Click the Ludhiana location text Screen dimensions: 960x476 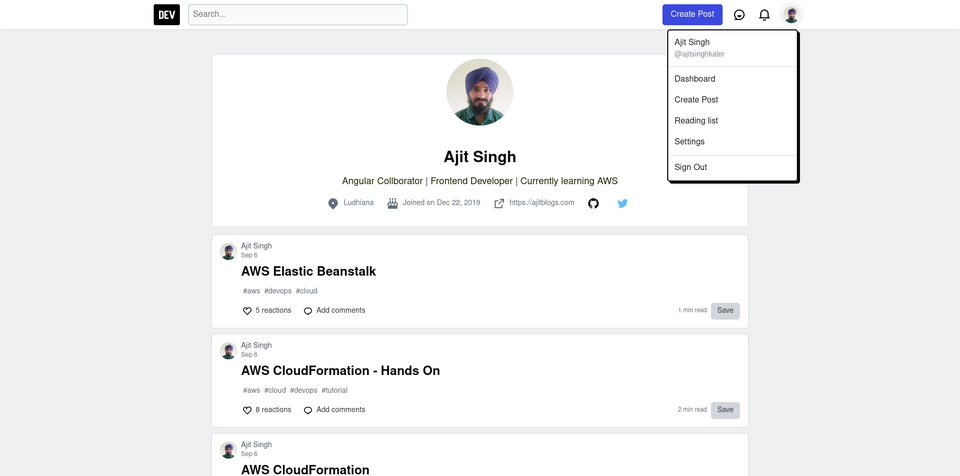pos(358,203)
